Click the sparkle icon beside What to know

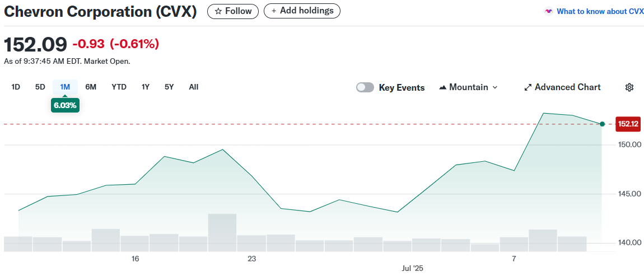(x=548, y=12)
